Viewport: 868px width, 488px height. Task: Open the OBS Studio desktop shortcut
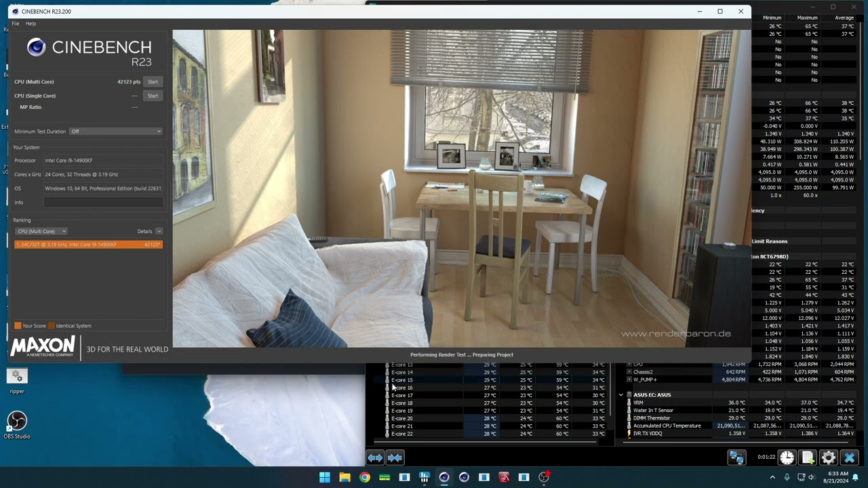click(17, 425)
